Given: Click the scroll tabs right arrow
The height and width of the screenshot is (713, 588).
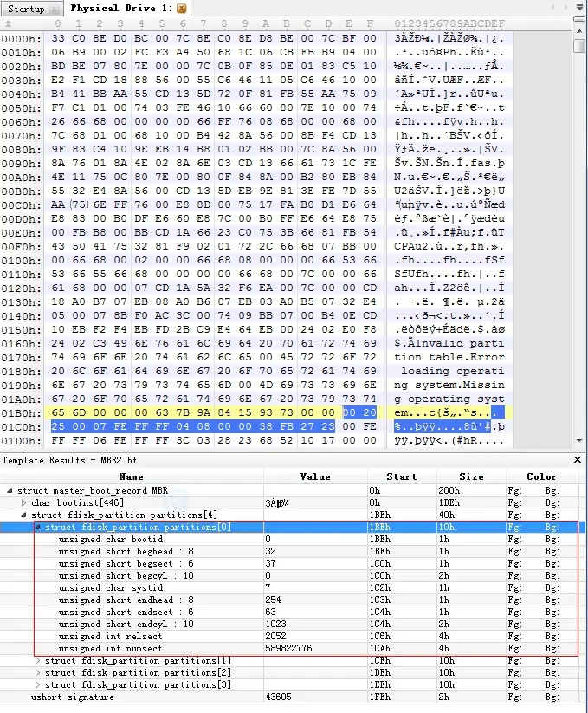Looking at the screenshot, I should (565, 8).
